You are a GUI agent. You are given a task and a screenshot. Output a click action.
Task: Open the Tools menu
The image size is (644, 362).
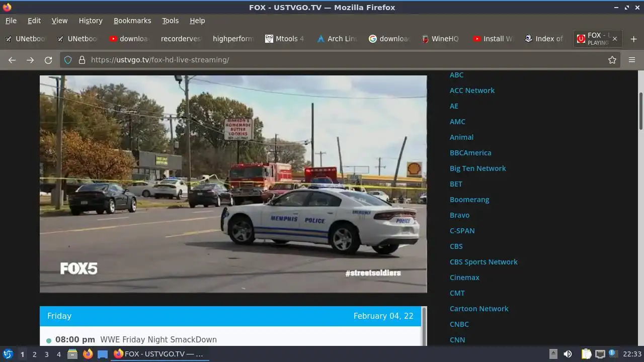click(x=171, y=21)
